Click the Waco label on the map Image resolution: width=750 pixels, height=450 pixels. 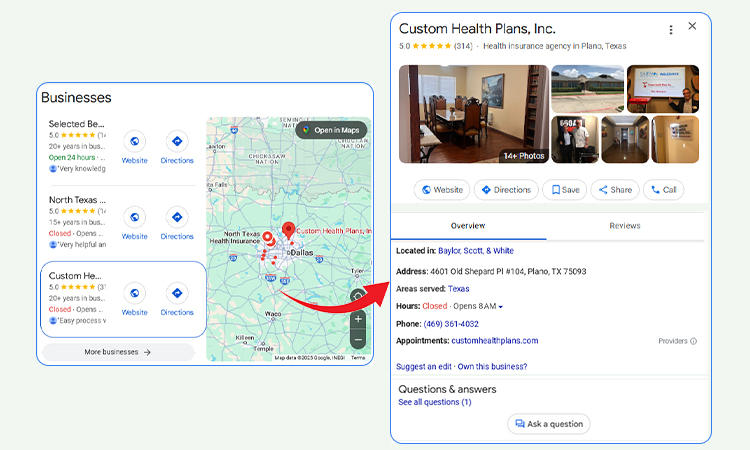tap(273, 314)
